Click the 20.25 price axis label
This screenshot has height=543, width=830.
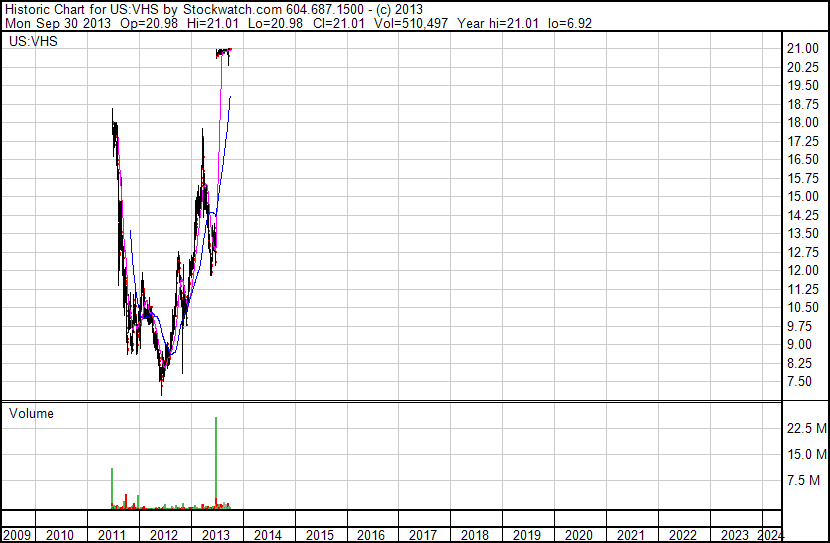[803, 67]
